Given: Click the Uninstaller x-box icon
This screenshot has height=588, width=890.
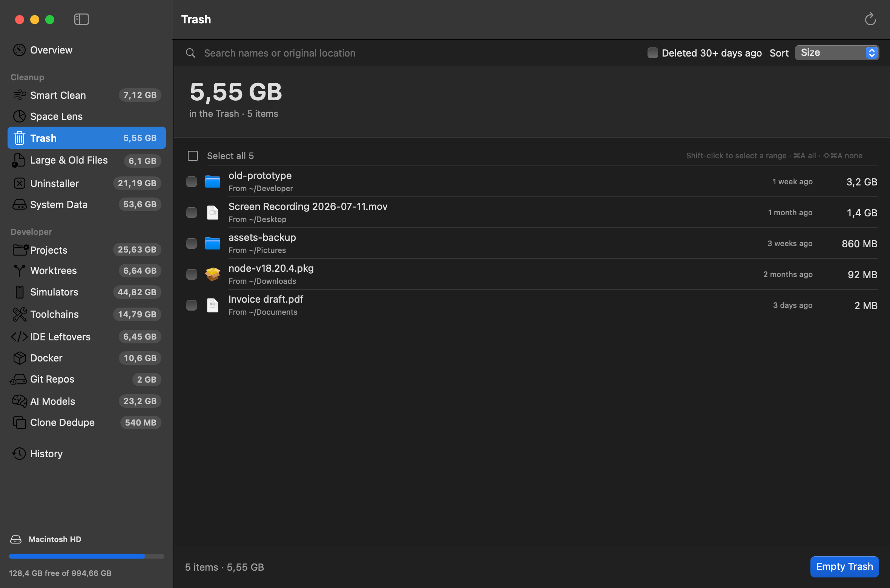Looking at the screenshot, I should click(19, 183).
